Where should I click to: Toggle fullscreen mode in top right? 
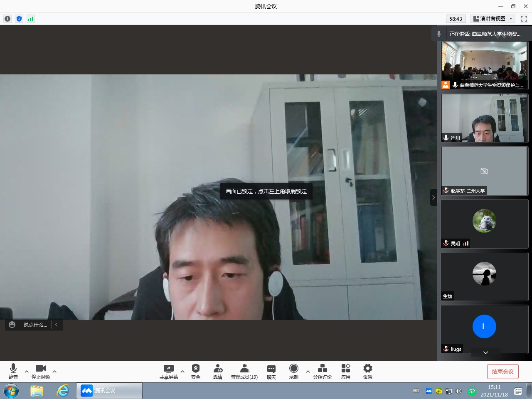pos(524,19)
